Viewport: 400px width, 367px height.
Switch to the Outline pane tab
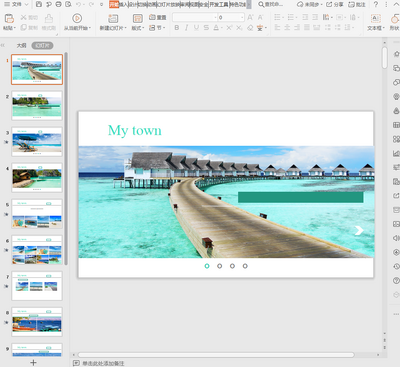22,45
